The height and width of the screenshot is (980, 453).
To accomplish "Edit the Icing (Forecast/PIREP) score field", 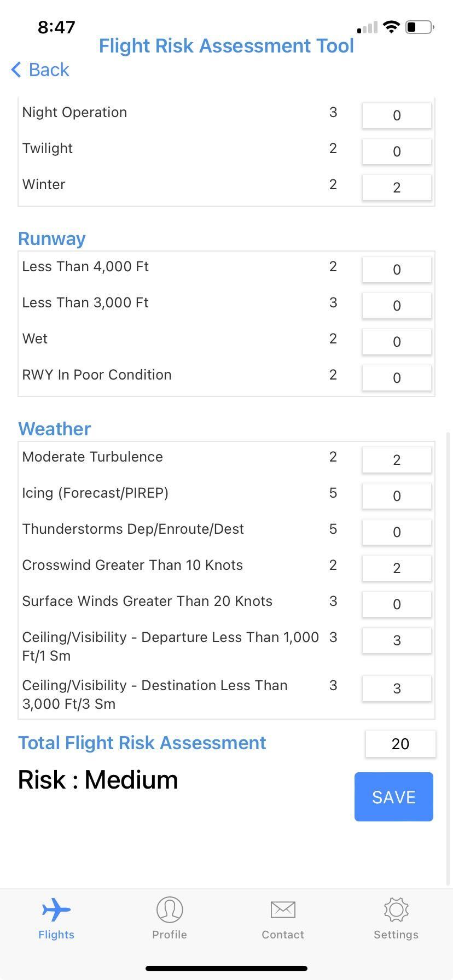I will pos(397,496).
